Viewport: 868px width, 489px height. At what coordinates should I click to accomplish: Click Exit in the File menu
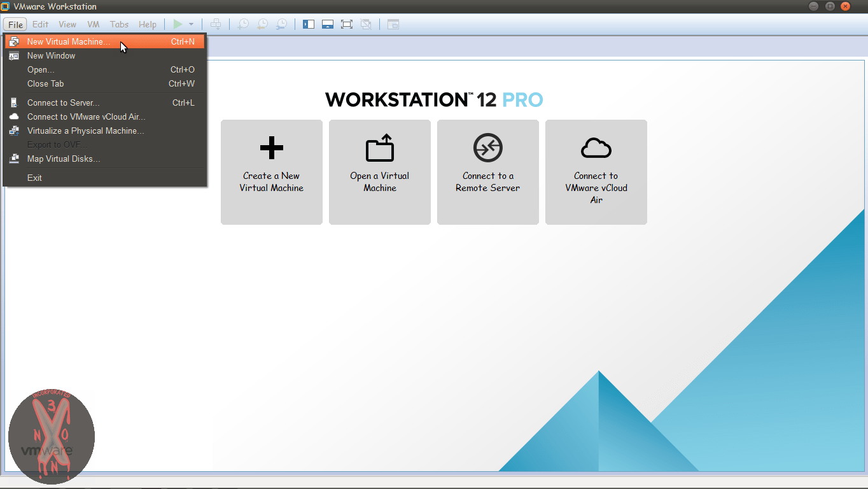tap(105, 178)
